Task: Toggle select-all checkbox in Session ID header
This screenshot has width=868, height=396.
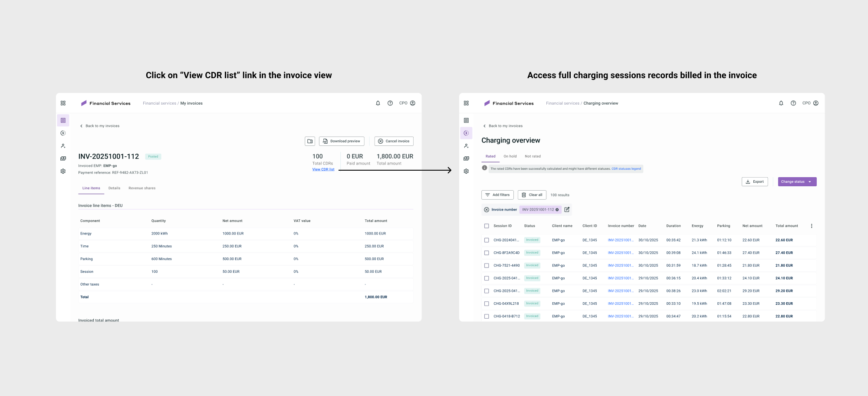Action: coord(487,226)
